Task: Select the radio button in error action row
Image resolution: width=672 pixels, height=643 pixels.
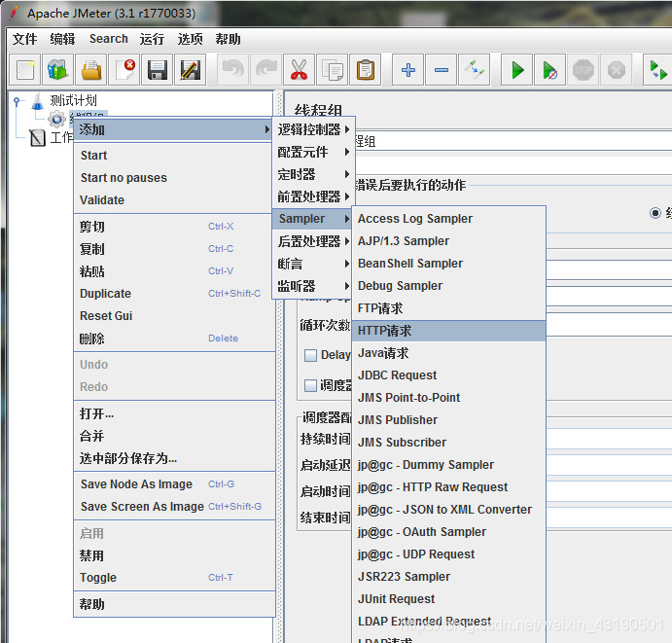Action: [655, 213]
